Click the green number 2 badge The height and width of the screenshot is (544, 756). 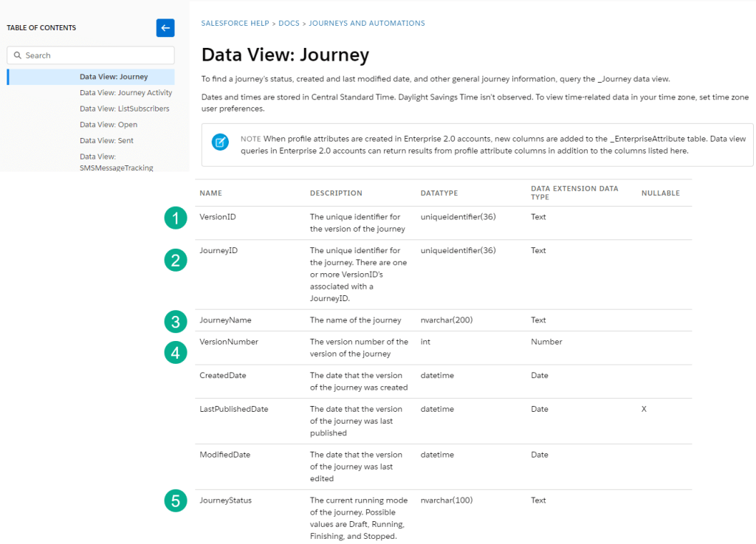click(176, 260)
